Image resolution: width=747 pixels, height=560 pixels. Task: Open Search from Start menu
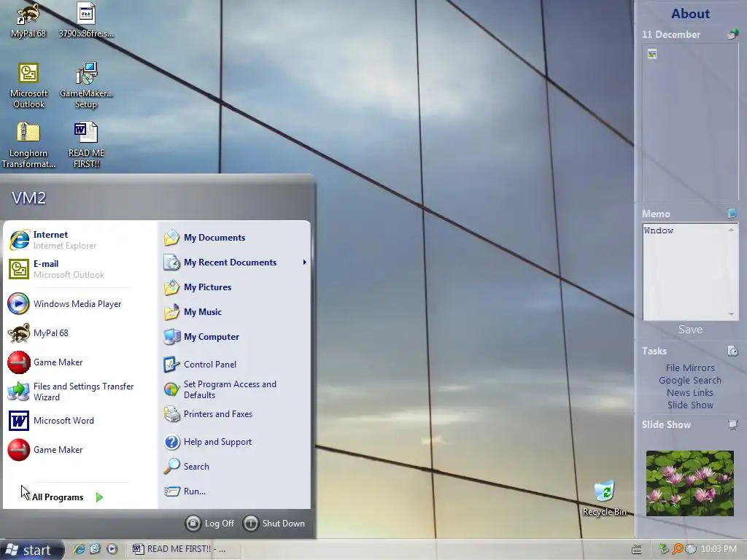[186, 467]
